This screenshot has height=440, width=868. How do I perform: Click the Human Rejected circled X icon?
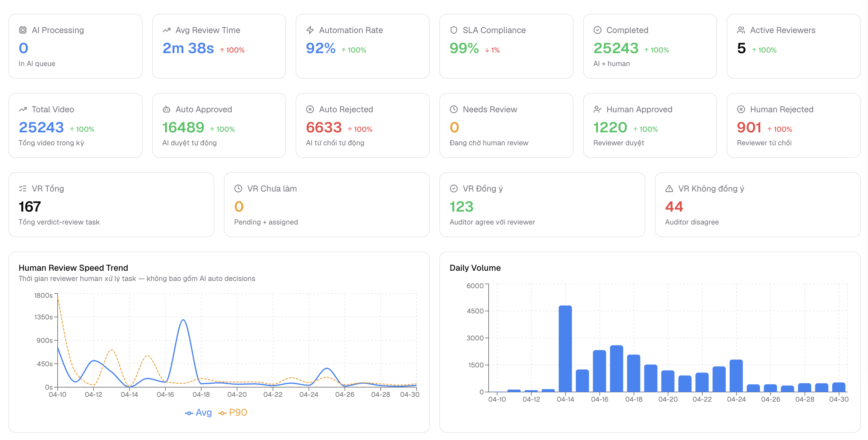[x=741, y=109]
